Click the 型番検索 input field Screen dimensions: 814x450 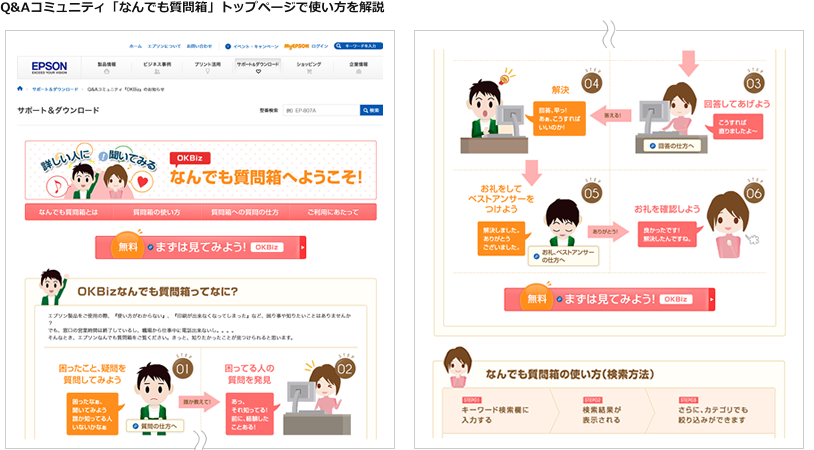pyautogui.click(x=321, y=111)
